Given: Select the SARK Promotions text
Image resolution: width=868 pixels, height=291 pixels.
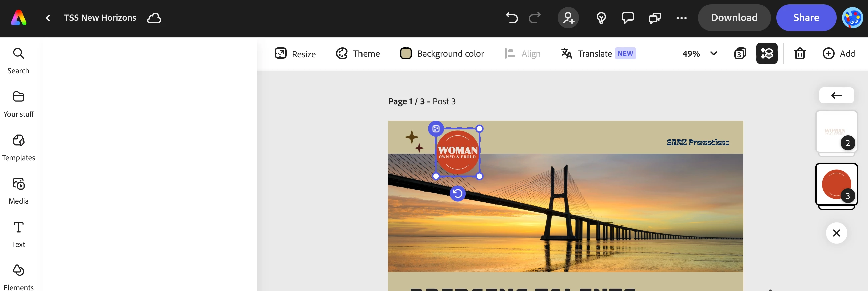Looking at the screenshot, I should [698, 142].
